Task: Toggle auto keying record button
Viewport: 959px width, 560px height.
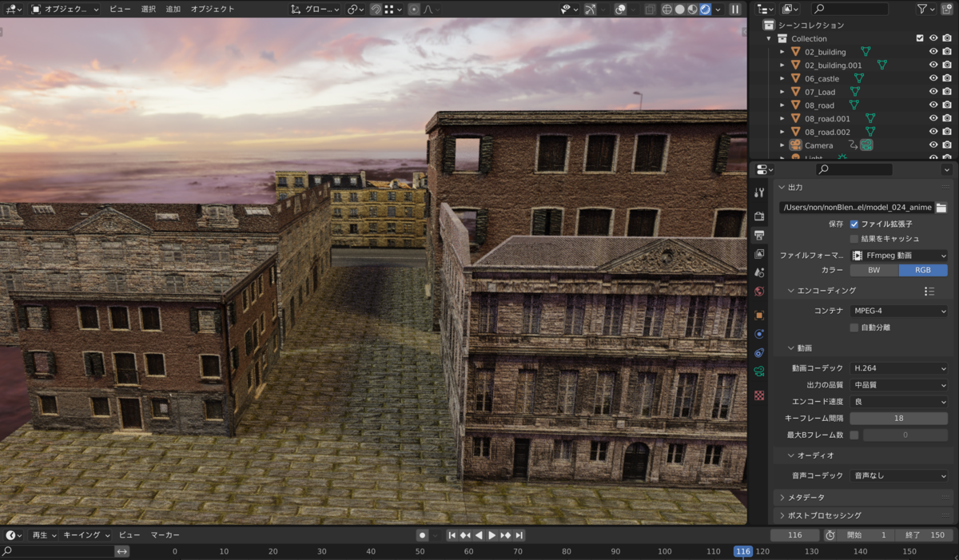Action: coord(422,535)
